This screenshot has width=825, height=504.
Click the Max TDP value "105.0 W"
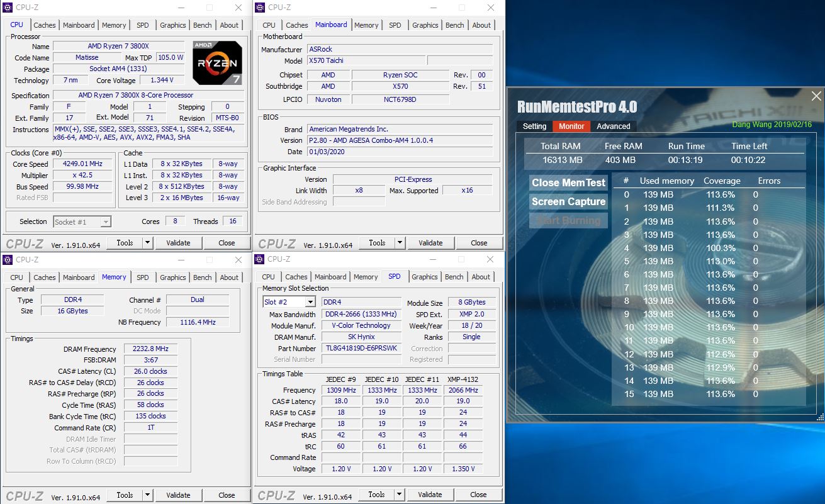pyautogui.click(x=170, y=57)
